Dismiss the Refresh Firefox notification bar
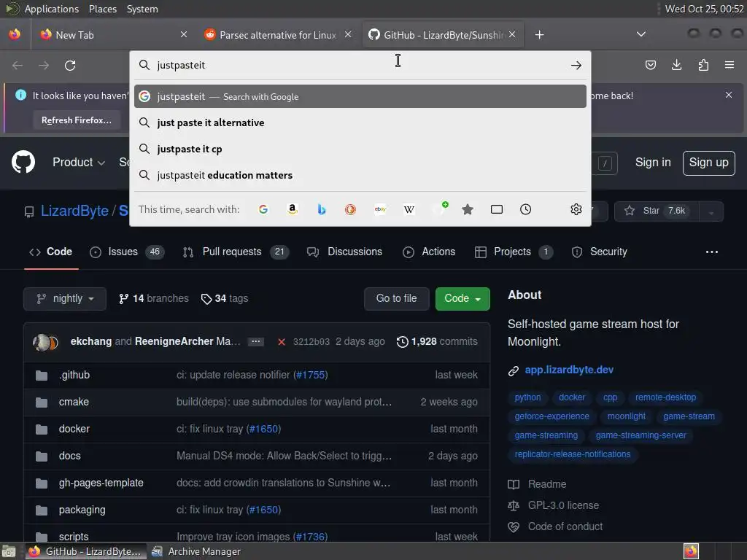This screenshot has width=747, height=560. click(729, 95)
